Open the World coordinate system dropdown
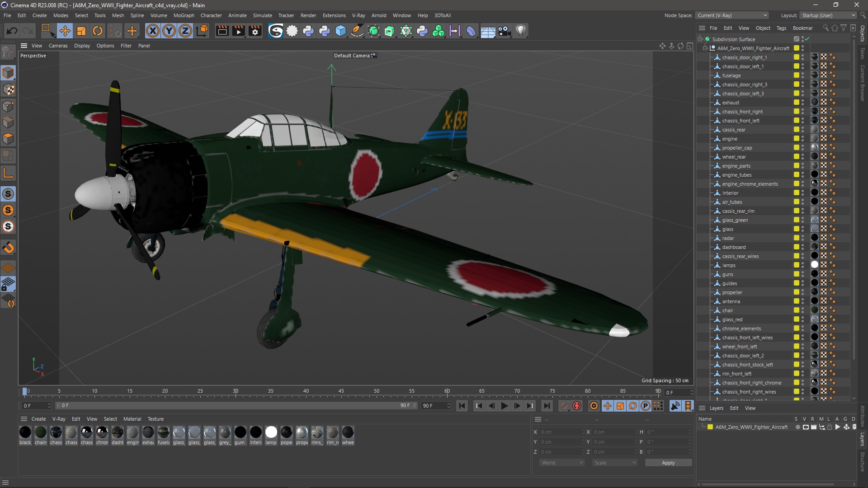The width and height of the screenshot is (868, 488). pyautogui.click(x=562, y=463)
